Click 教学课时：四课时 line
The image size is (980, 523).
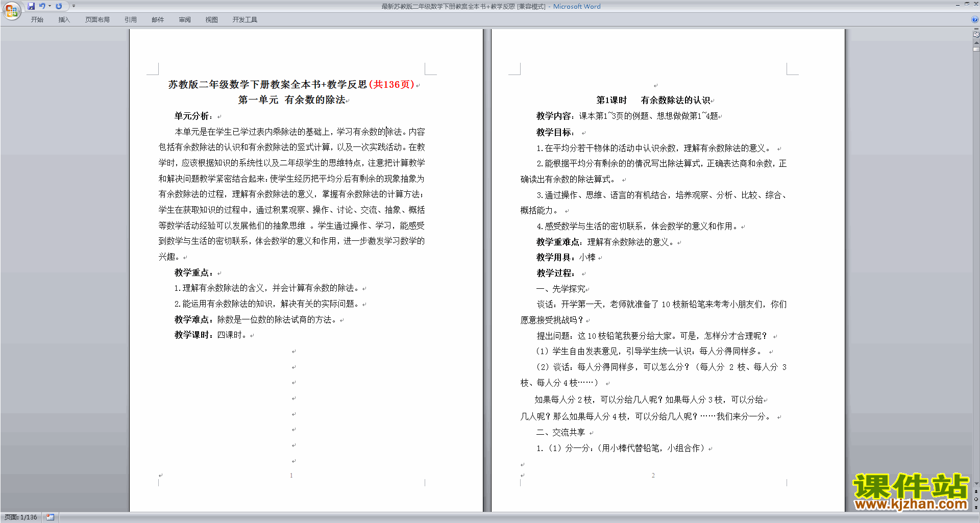pyautogui.click(x=211, y=335)
